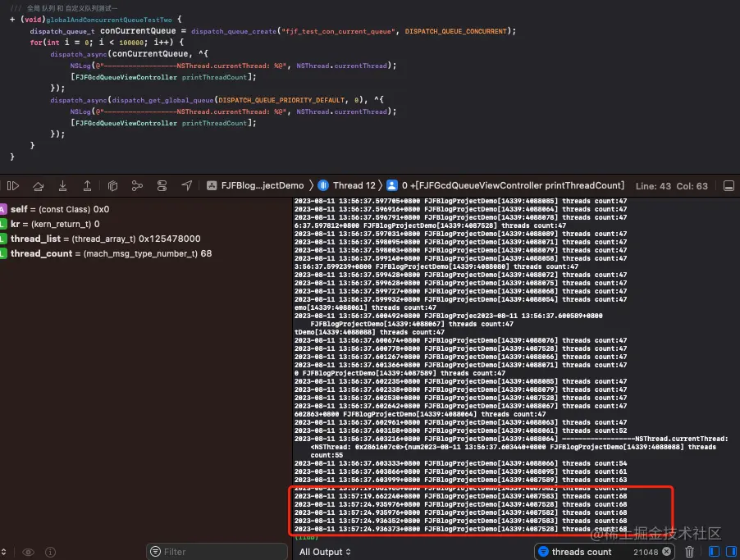The width and height of the screenshot is (740, 560).
Task: Toggle the variables view pane button
Action: pyautogui.click(x=714, y=552)
